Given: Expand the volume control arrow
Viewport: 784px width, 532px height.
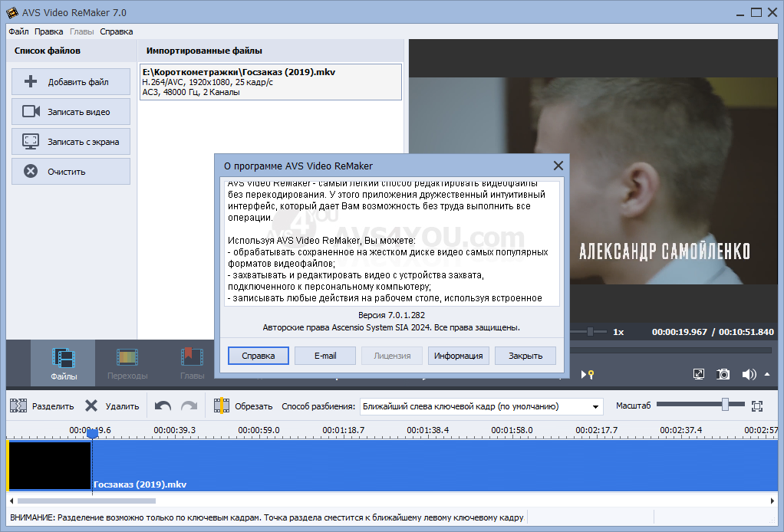Looking at the screenshot, I should (767, 373).
